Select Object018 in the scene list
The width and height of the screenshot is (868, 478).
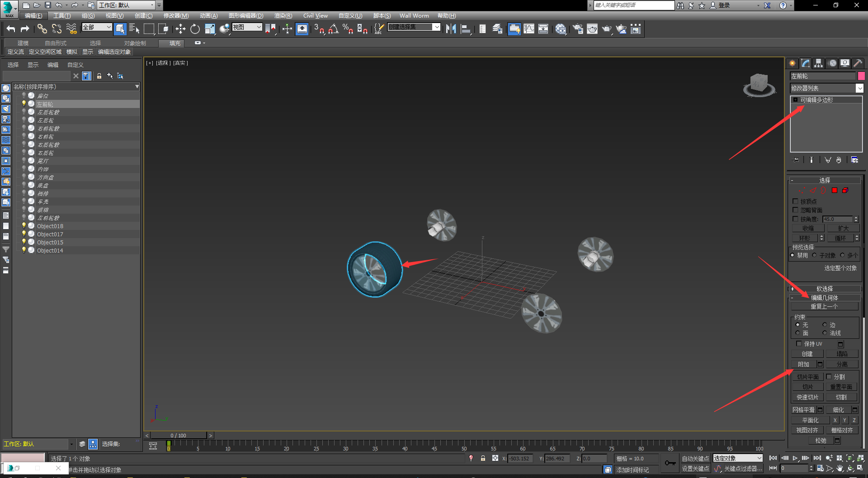50,226
